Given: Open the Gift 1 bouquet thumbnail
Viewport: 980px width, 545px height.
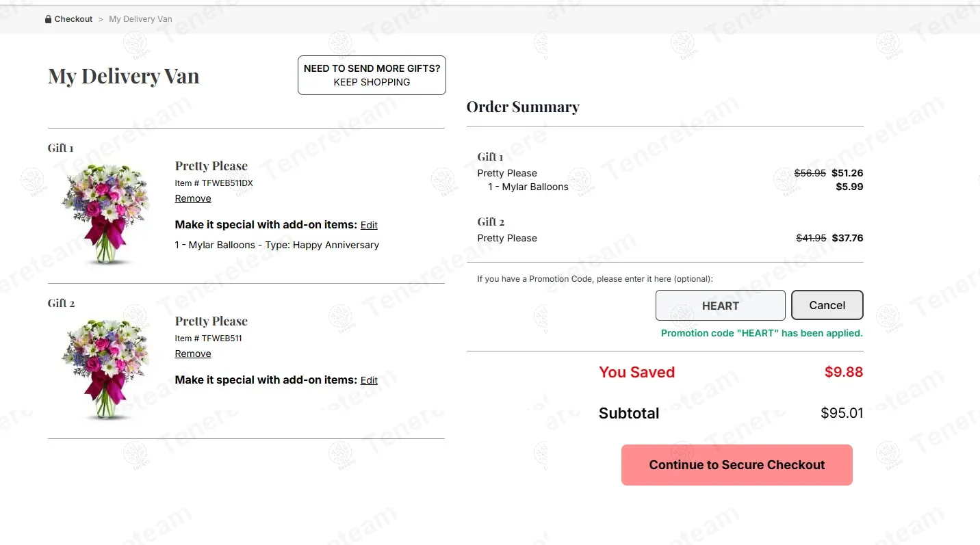Looking at the screenshot, I should click(x=105, y=213).
